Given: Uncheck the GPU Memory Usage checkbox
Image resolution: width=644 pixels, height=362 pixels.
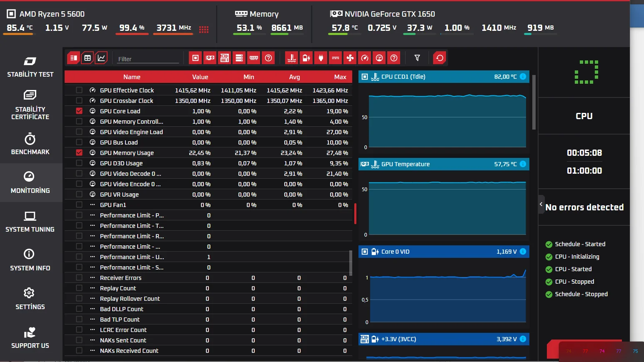Looking at the screenshot, I should pos(79,152).
